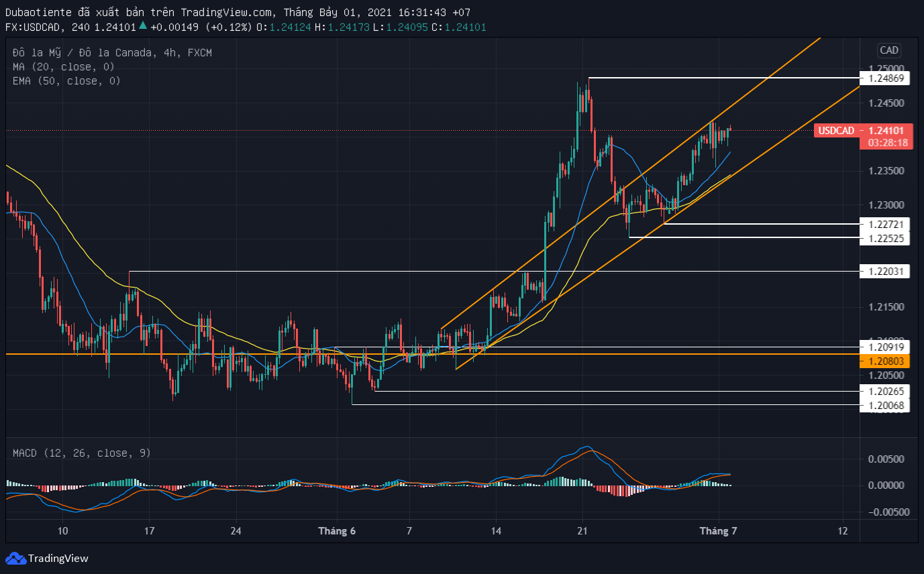Click the 03:28:18 countdown timer
The width and height of the screenshot is (924, 574).
click(x=888, y=143)
